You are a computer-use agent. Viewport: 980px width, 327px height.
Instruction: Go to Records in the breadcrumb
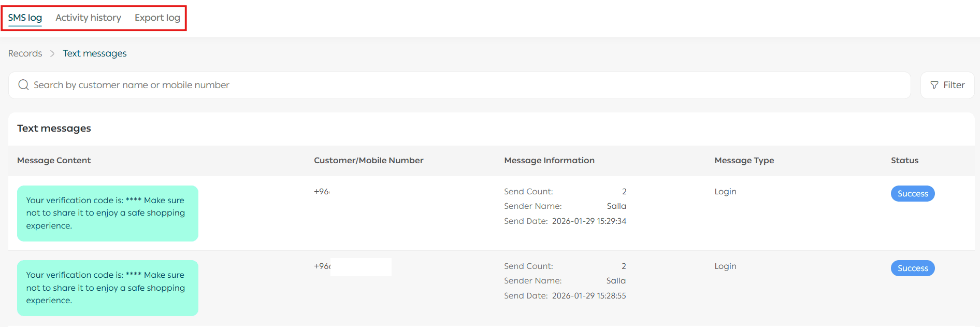25,53
